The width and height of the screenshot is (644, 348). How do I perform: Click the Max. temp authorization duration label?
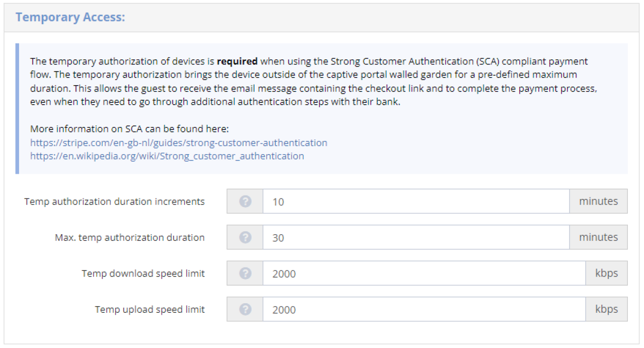pyautogui.click(x=129, y=237)
